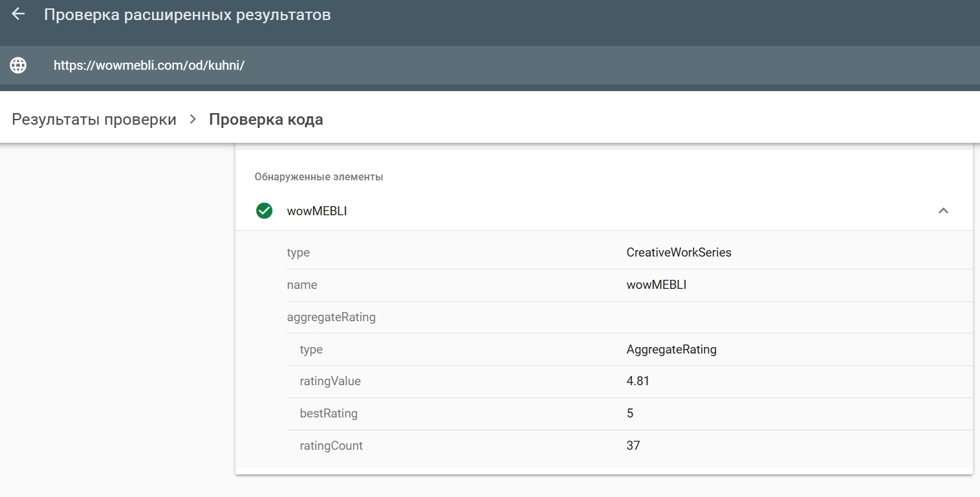The height and width of the screenshot is (497, 980).
Task: Click the breadcrumb separator chevron
Action: click(x=193, y=120)
